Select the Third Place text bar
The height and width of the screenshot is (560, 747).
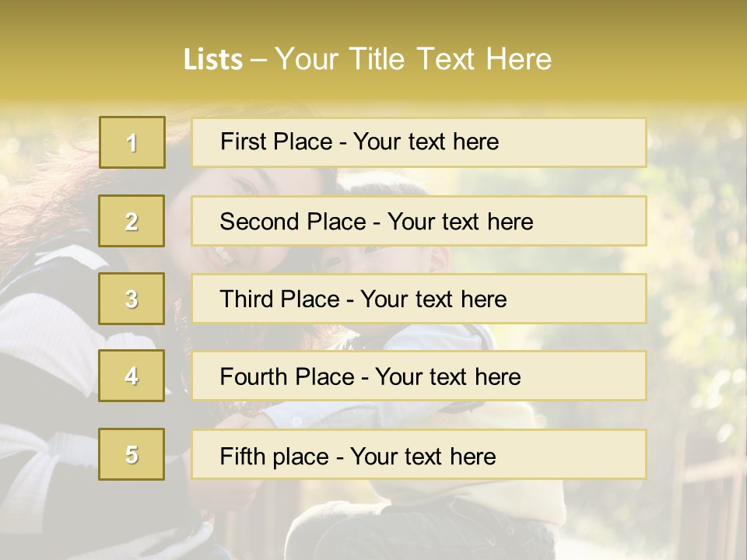point(419,299)
